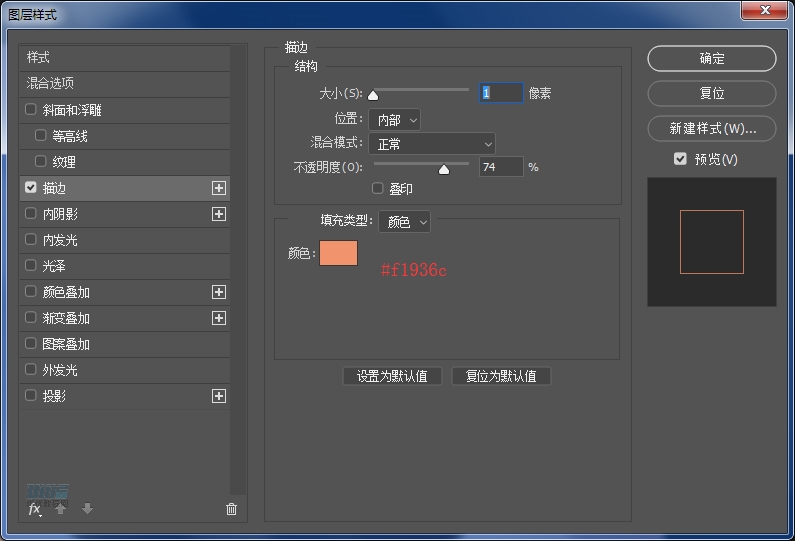Screen dimensions: 795x541
Task: Open the orange stroke color swatch
Action: coord(338,253)
